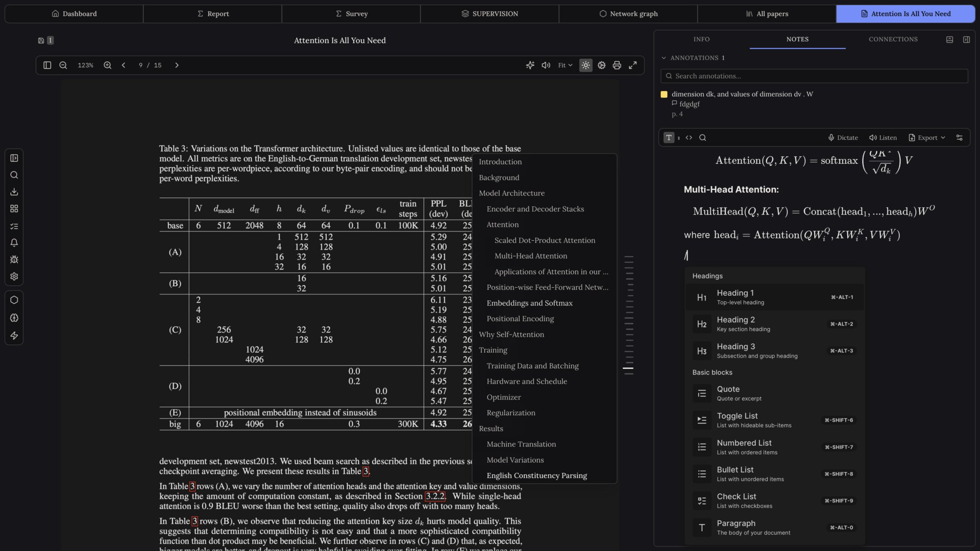
Task: Jump to English Constituency Parsing section
Action: tap(536, 475)
